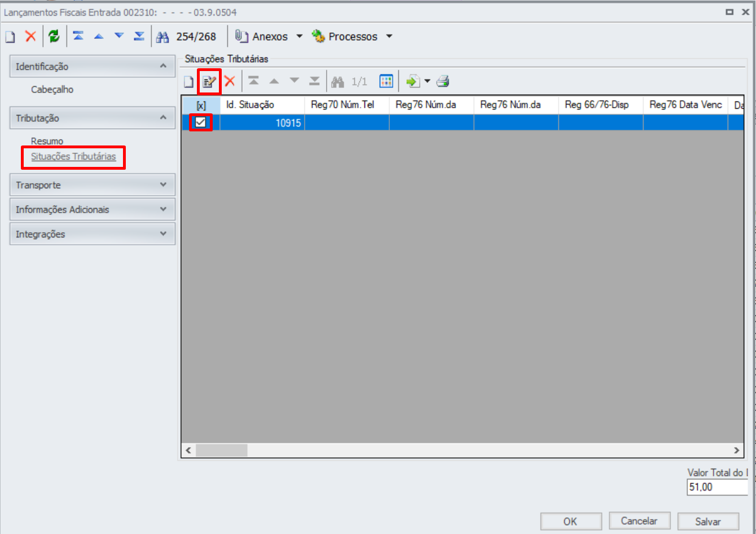This screenshot has width=756, height=534.
Task: Go to the next row in the grid toolbar
Action: pyautogui.click(x=295, y=81)
